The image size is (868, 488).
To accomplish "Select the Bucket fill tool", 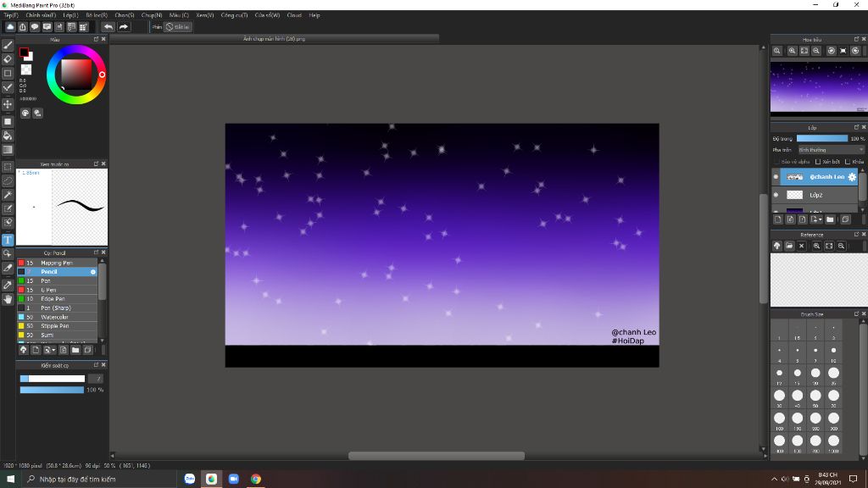I will pyautogui.click(x=8, y=136).
